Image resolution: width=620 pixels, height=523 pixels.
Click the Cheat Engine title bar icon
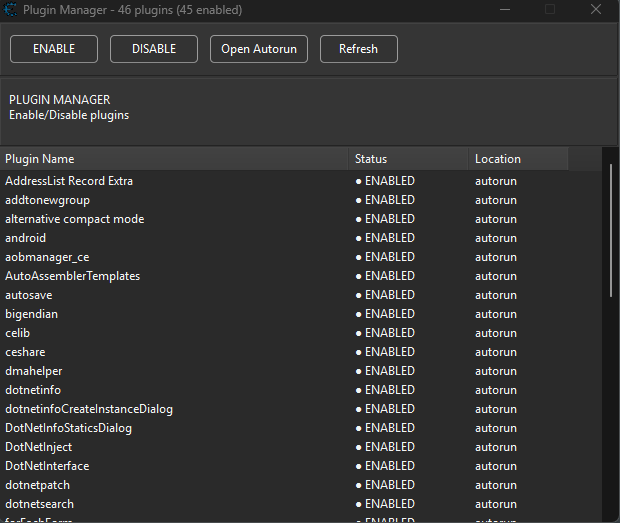coord(10,9)
